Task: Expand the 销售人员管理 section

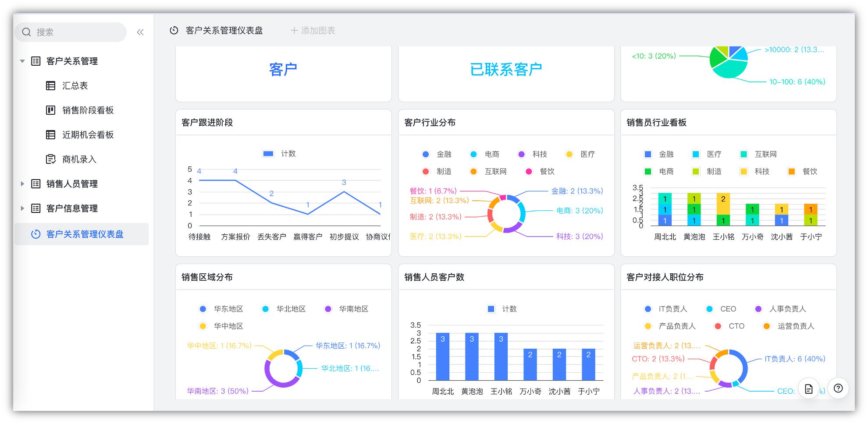Action: tap(22, 184)
